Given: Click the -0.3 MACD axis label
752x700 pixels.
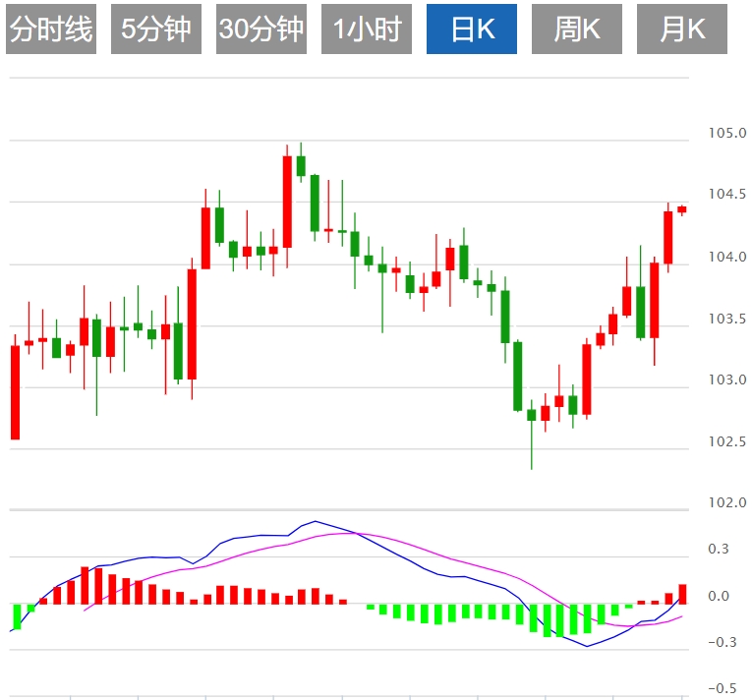Looking at the screenshot, I should pyautogui.click(x=722, y=642).
